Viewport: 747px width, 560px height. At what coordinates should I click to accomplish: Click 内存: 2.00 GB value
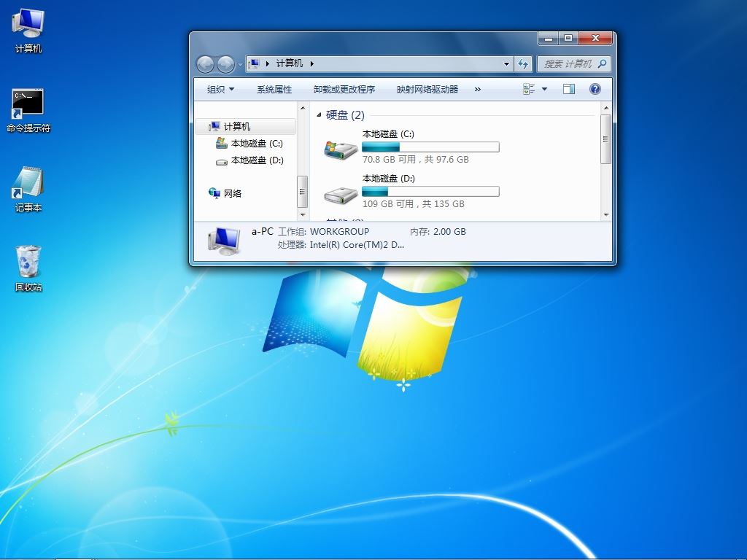(449, 231)
